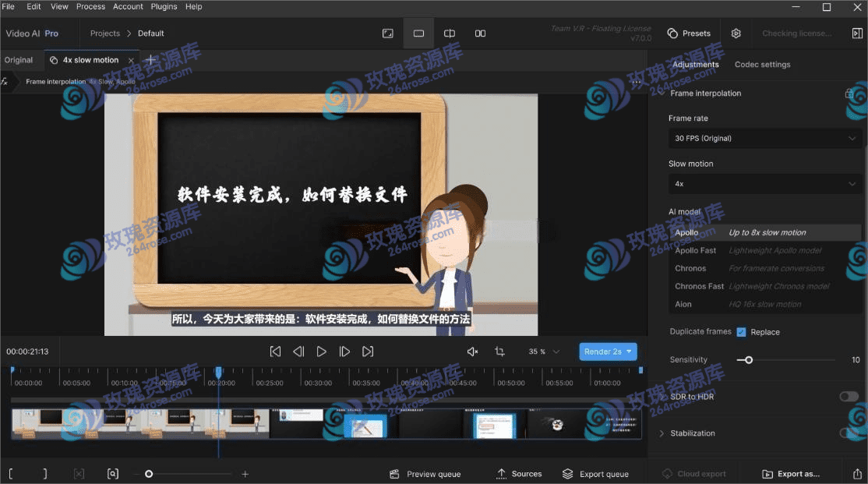
Task: Play the video preview
Action: tap(321, 352)
